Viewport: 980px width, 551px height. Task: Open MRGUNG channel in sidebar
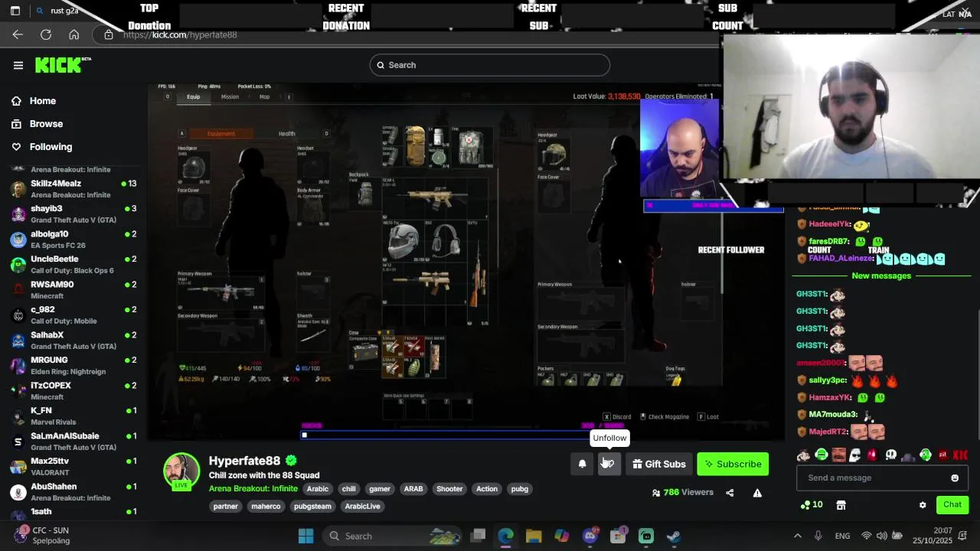click(x=74, y=366)
